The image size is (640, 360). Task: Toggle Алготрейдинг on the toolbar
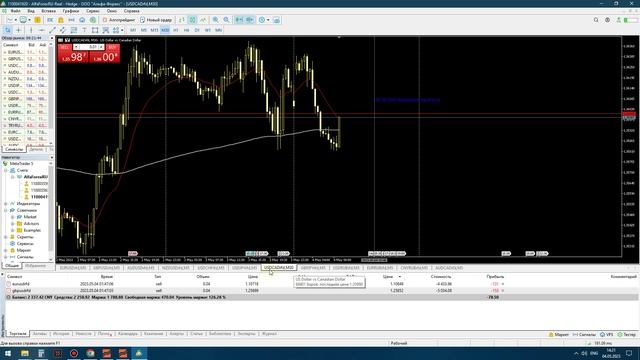click(119, 20)
